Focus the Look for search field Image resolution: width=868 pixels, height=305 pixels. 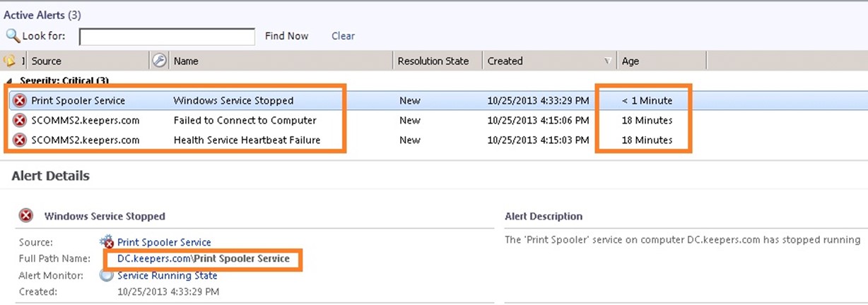pos(167,37)
